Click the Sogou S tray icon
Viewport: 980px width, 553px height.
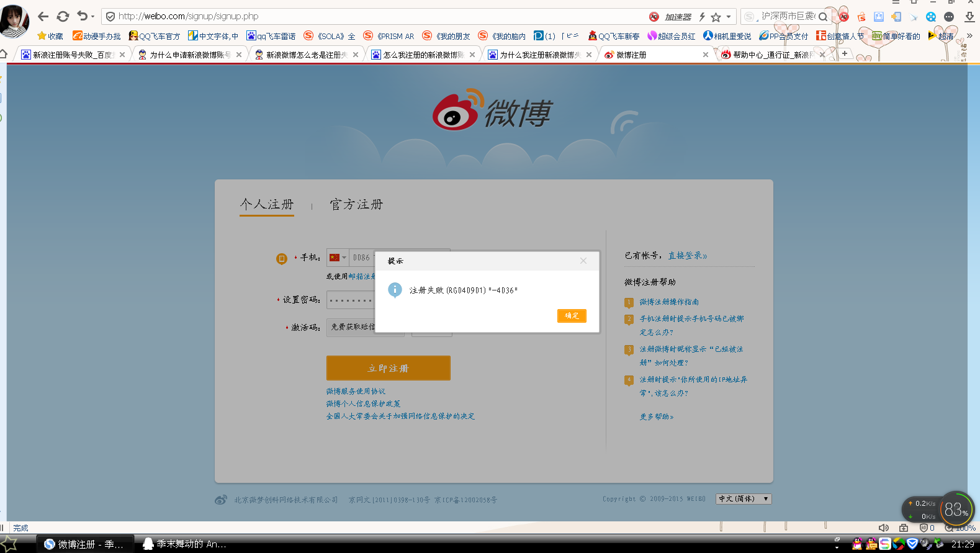click(885, 544)
